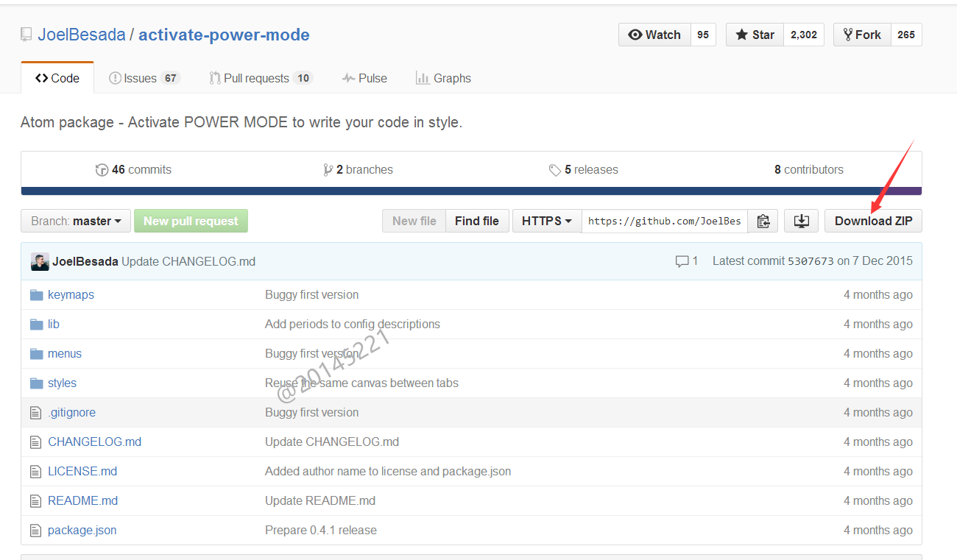Go to JoelBesada owner profile link
This screenshot has width=957, height=560.
82,35
